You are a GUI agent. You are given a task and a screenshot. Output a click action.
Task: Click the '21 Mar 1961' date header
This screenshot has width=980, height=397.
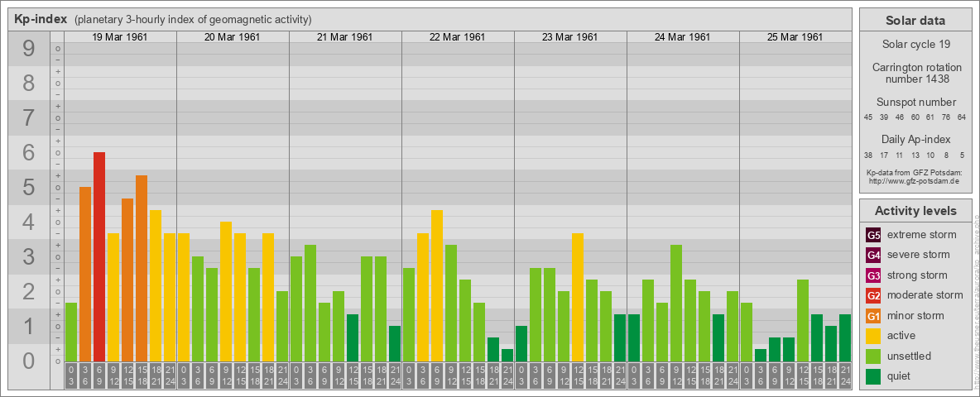pos(345,37)
